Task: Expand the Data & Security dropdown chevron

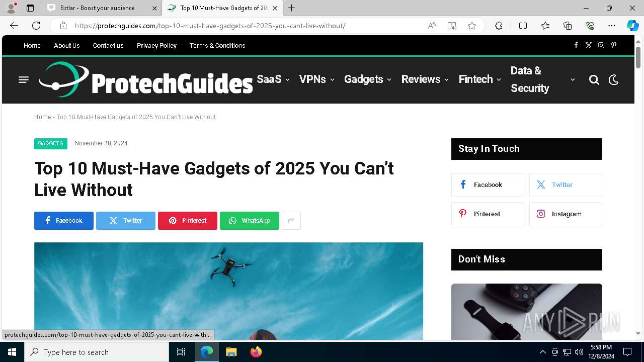Action: (573, 80)
